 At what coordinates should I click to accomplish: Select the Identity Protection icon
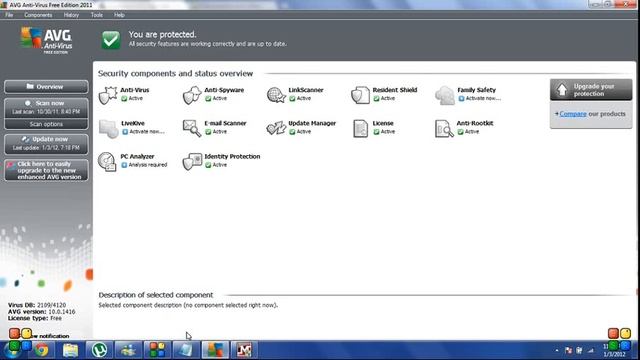[x=192, y=162]
